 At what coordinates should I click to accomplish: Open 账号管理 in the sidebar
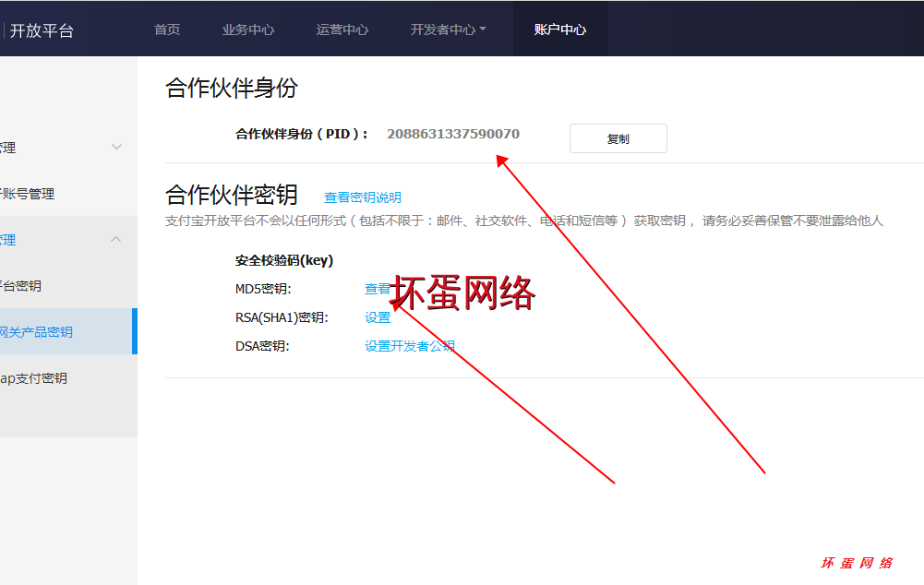pos(30,194)
